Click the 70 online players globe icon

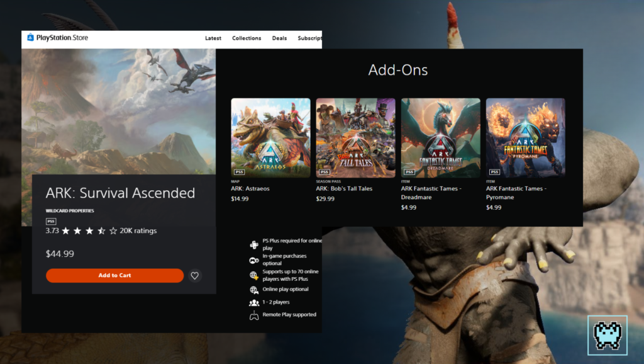tap(254, 275)
